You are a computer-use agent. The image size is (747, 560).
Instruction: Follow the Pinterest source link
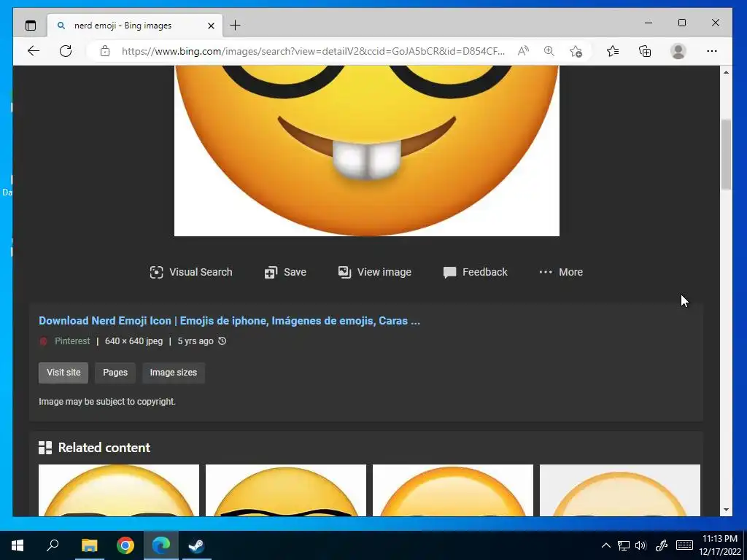pyautogui.click(x=72, y=341)
